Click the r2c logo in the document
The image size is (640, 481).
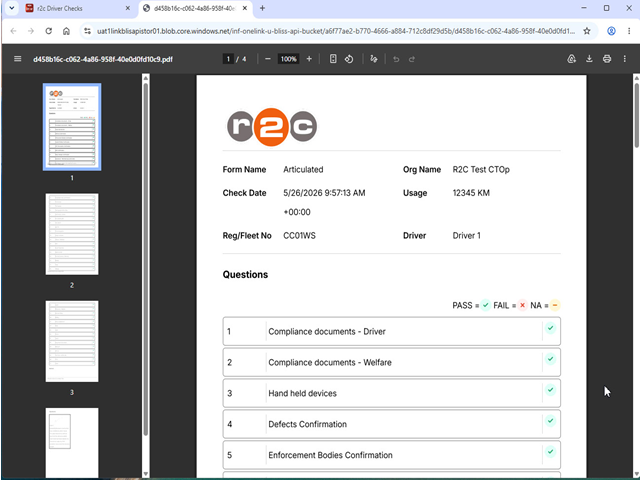point(271,127)
